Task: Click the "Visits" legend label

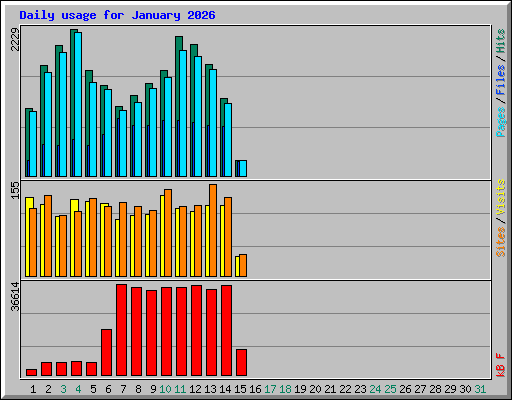Action: [501, 197]
